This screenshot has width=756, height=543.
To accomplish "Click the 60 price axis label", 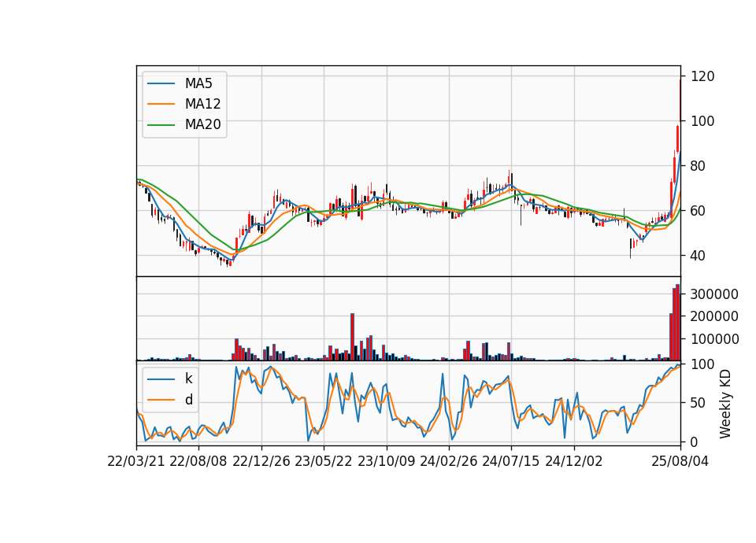I will (x=699, y=211).
